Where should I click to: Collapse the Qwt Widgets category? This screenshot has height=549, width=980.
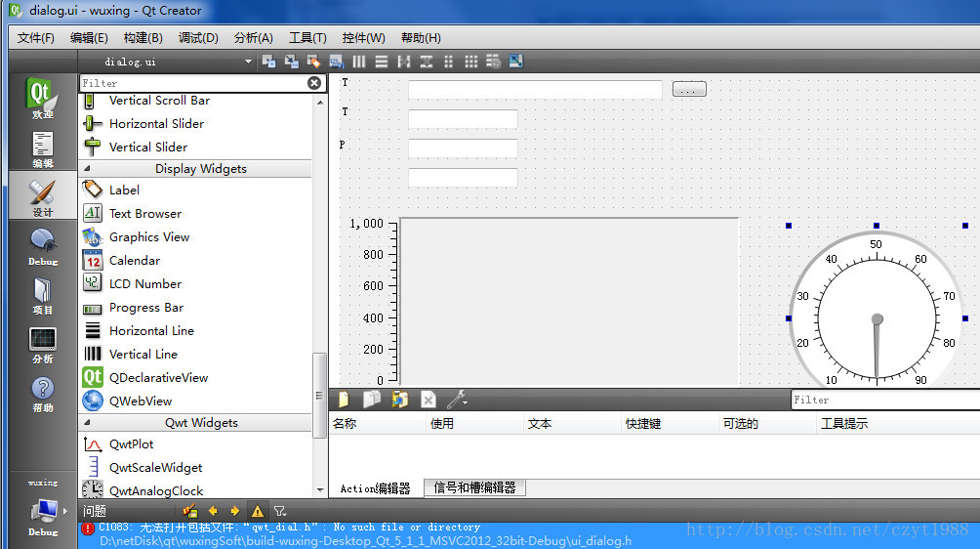[x=87, y=423]
